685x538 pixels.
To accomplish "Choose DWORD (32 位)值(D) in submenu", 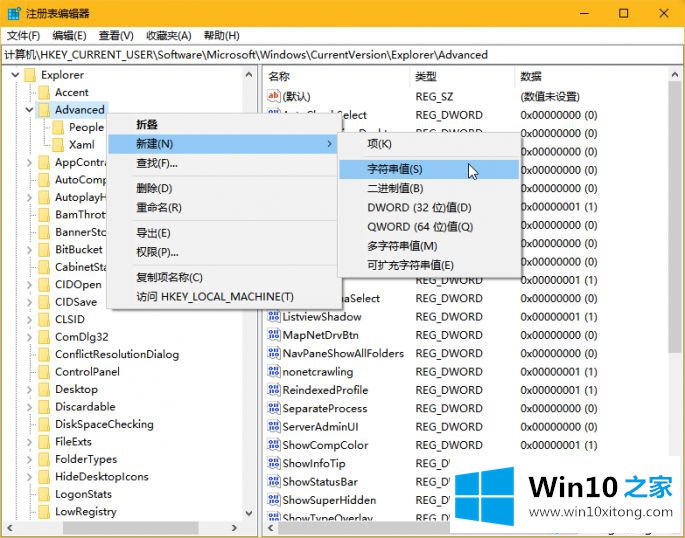I will tap(429, 207).
